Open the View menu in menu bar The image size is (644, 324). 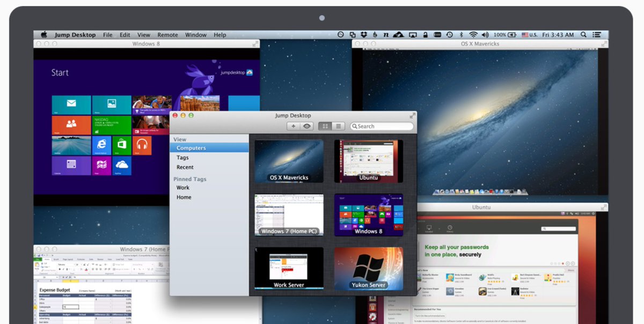click(x=144, y=35)
